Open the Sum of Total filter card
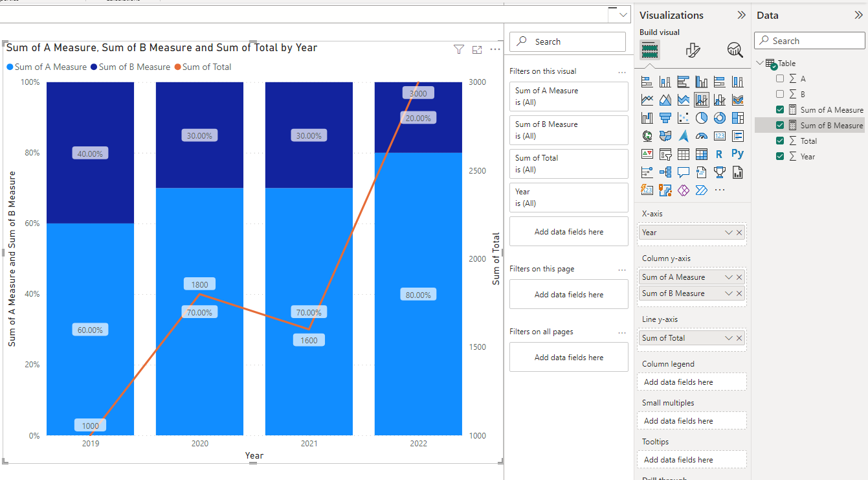This screenshot has width=868, height=480. pyautogui.click(x=569, y=164)
